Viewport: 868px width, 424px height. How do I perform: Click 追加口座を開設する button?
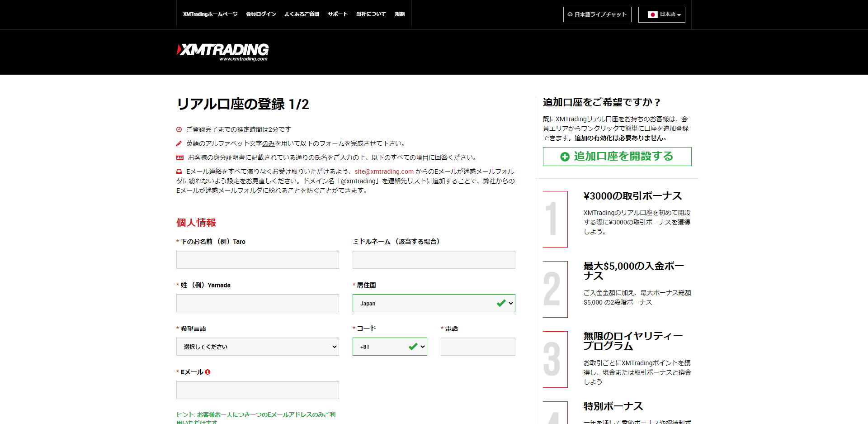tap(617, 157)
